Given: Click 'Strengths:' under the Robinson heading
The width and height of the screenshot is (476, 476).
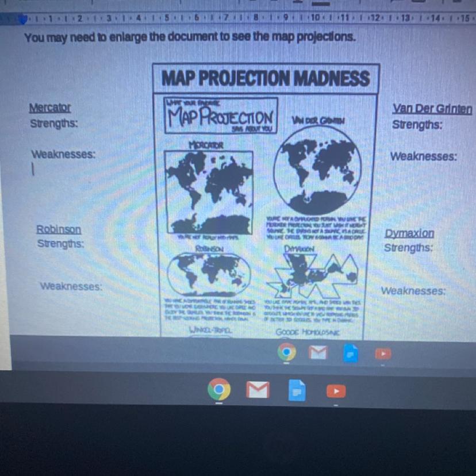Looking at the screenshot, I should (60, 244).
